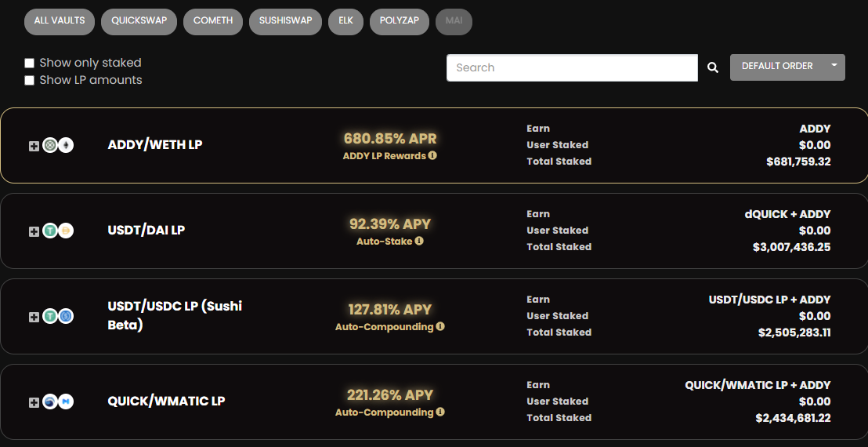This screenshot has width=868, height=447.
Task: Select the Quickswap filter
Action: click(x=139, y=21)
